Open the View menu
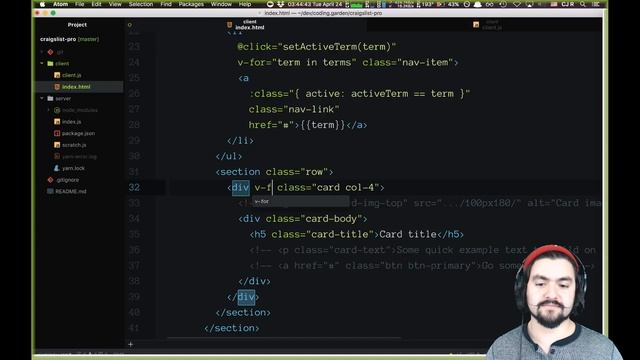 point(115,4)
